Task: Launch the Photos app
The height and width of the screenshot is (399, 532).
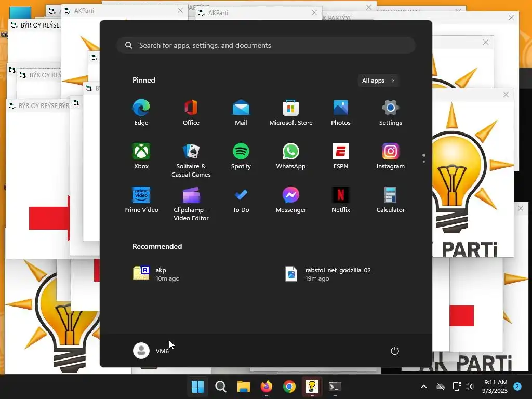Action: click(x=341, y=113)
